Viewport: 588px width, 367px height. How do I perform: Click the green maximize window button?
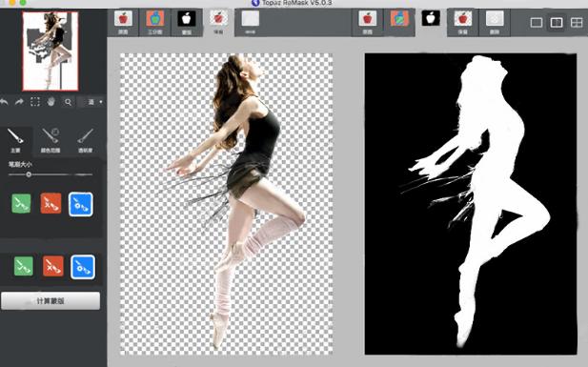pos(23,2)
